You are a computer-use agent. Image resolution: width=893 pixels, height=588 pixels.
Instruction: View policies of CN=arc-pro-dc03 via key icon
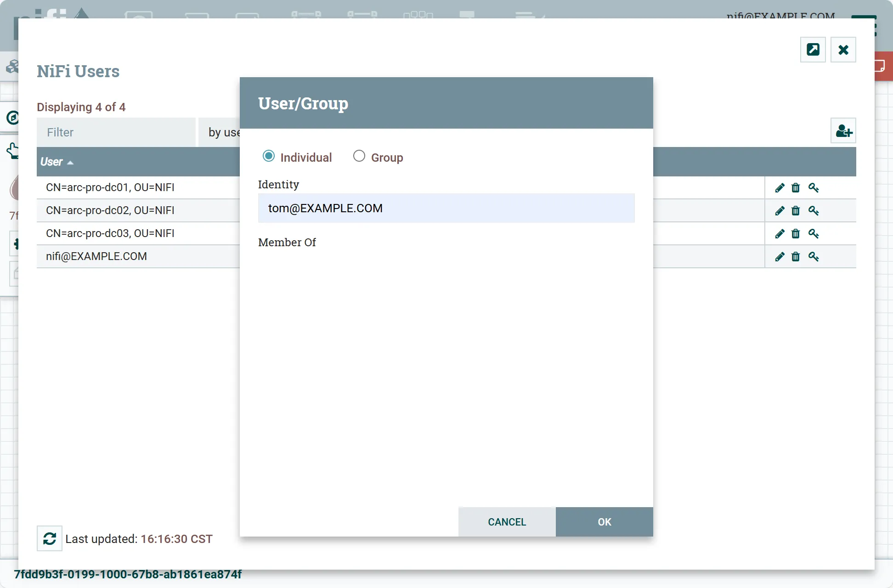tap(814, 234)
